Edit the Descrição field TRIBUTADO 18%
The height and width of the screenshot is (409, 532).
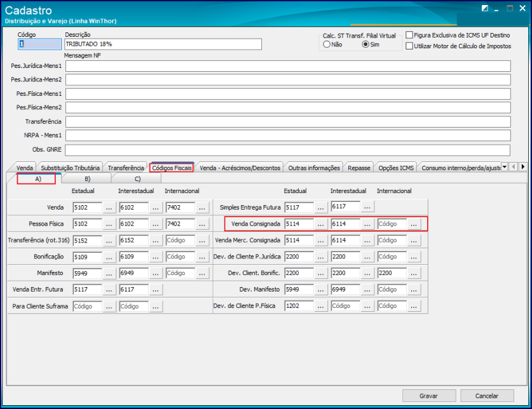(x=163, y=44)
